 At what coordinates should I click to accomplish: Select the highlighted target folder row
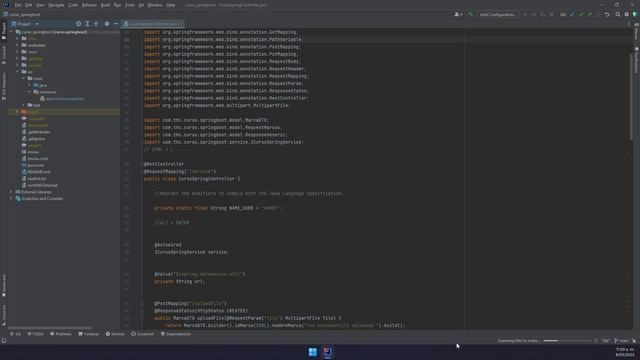[x=64, y=111]
